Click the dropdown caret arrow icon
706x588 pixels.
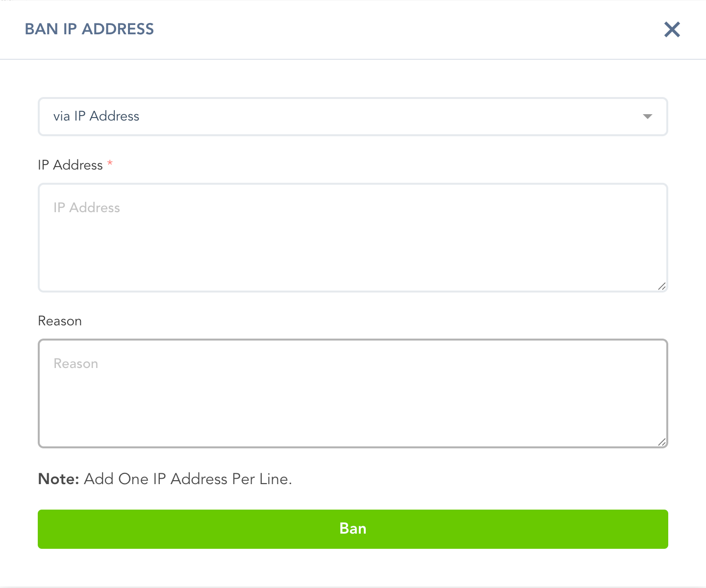click(648, 117)
